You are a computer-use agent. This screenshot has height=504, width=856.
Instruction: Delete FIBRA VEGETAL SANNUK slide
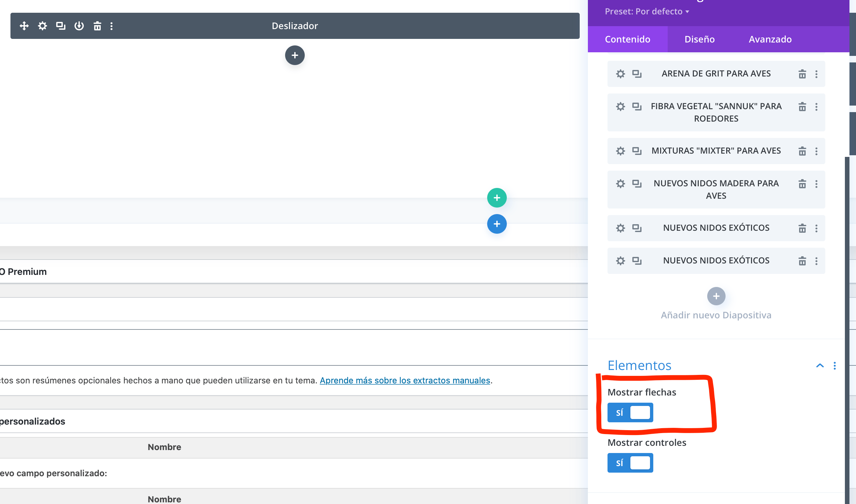coord(802,107)
